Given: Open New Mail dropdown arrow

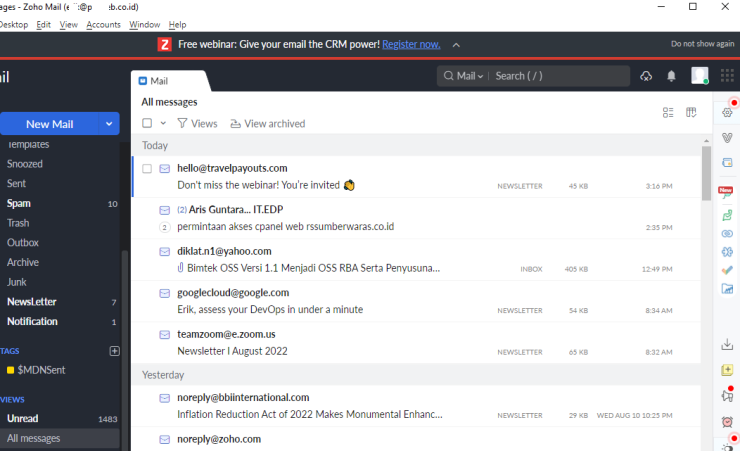Looking at the screenshot, I should click(x=109, y=124).
